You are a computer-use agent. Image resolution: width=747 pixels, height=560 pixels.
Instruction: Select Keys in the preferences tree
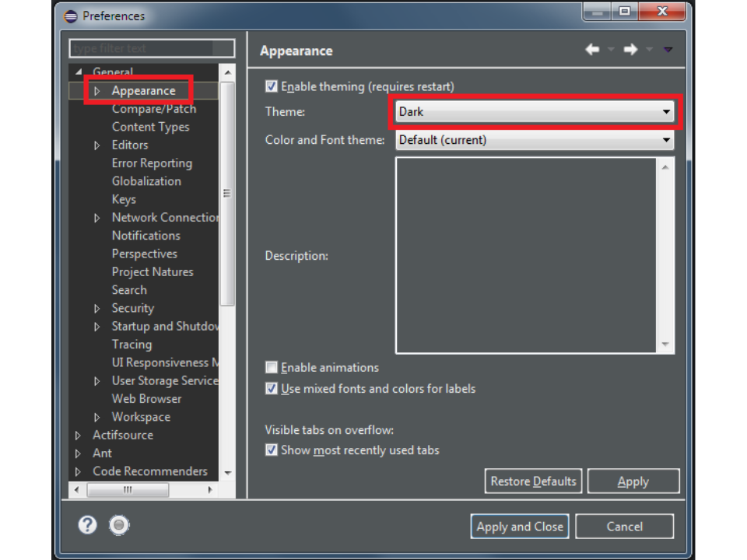[x=124, y=199]
